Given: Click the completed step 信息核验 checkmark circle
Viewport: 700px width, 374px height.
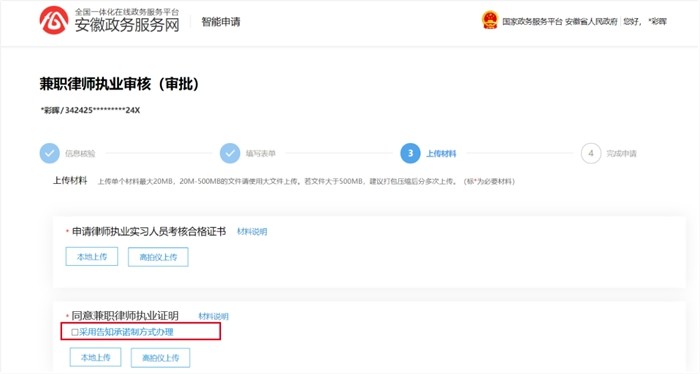Looking at the screenshot, I should (x=50, y=153).
